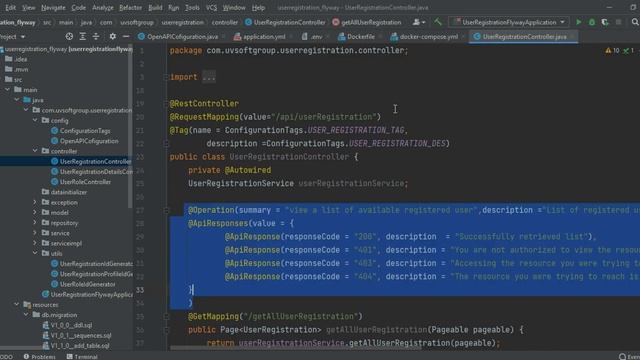Collapse the config folder
The image size is (640, 360).
pyautogui.click(x=35, y=120)
